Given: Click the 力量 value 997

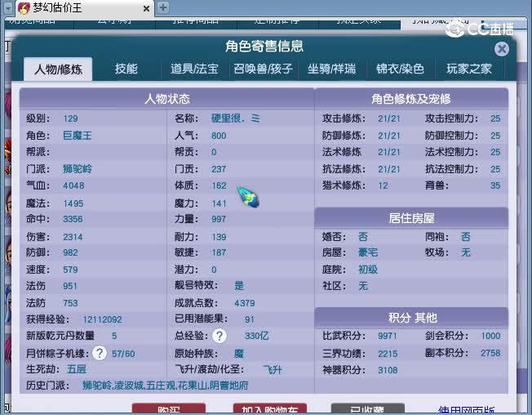Looking at the screenshot, I should [x=219, y=219].
